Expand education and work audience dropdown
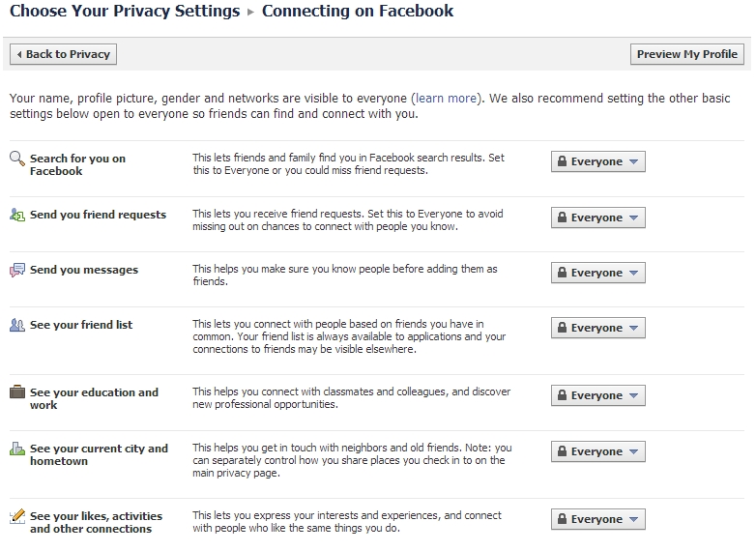The image size is (756, 551). tap(597, 395)
